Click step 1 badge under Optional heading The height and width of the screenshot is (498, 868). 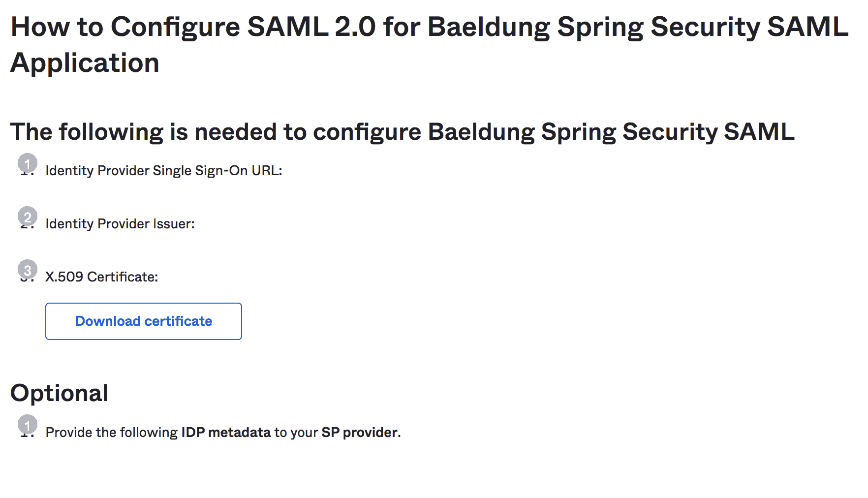(x=28, y=425)
